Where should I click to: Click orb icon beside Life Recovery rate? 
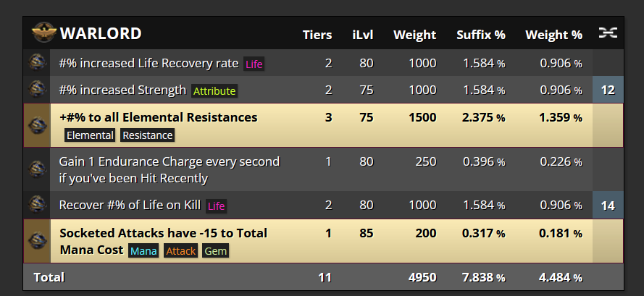pos(37,63)
